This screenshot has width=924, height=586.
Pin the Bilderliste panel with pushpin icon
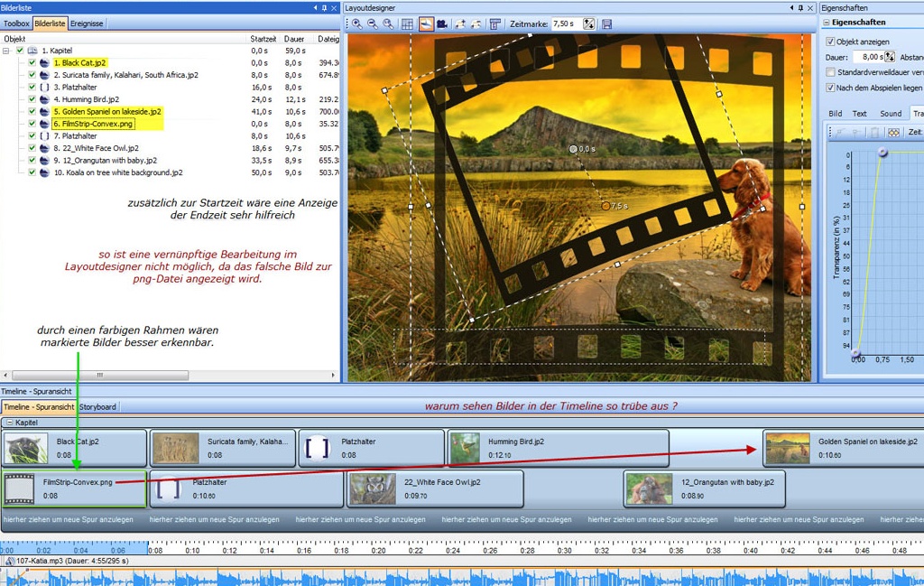[325, 7]
